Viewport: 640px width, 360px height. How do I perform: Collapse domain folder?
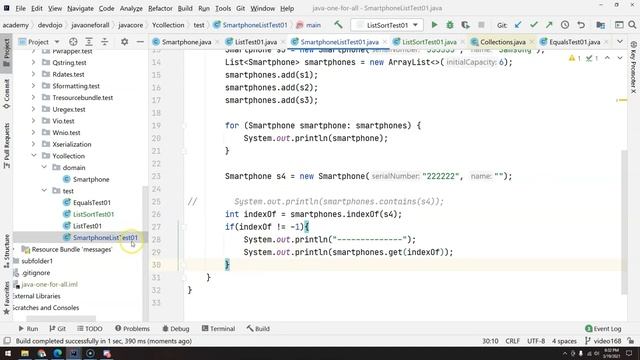(x=44, y=167)
